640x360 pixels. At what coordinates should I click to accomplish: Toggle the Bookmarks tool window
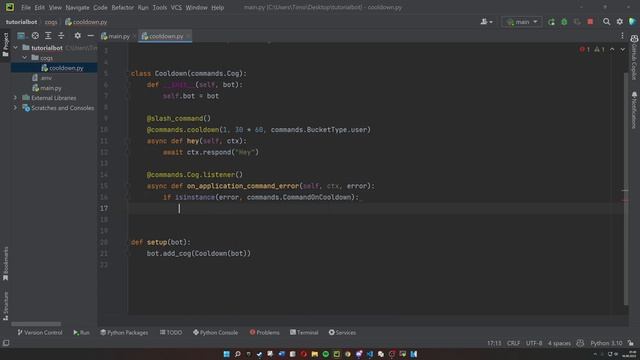pos(5,264)
